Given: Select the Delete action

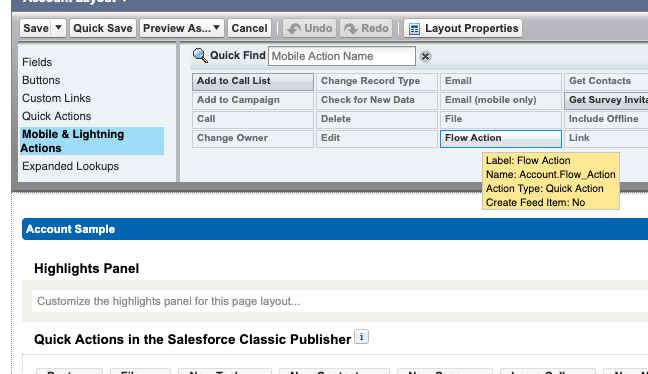Looking at the screenshot, I should [377, 119].
